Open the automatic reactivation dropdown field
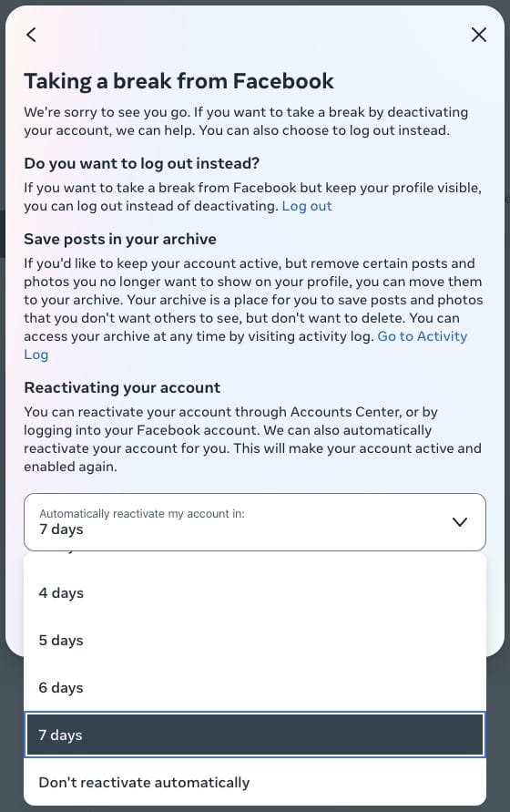Viewport: 510px width, 812px height. click(255, 522)
